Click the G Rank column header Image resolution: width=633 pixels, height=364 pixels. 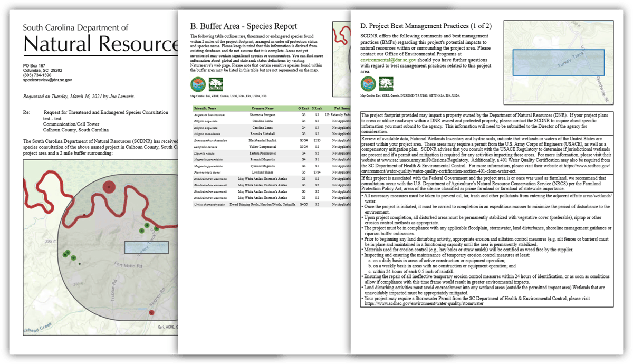point(303,108)
